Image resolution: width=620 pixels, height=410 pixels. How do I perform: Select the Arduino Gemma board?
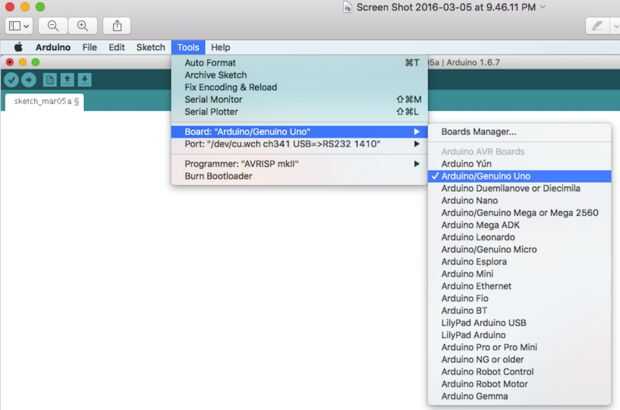(x=520, y=397)
